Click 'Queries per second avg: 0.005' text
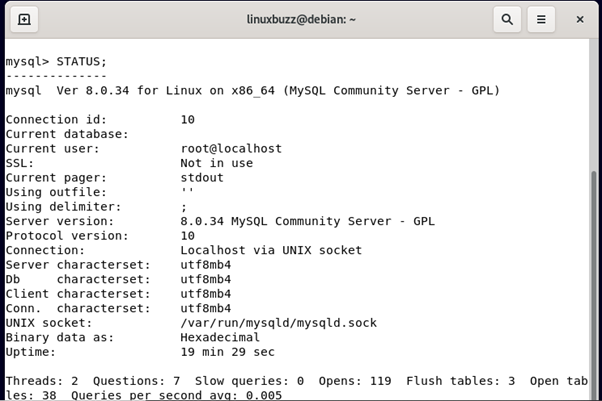602x401 pixels. [176, 395]
